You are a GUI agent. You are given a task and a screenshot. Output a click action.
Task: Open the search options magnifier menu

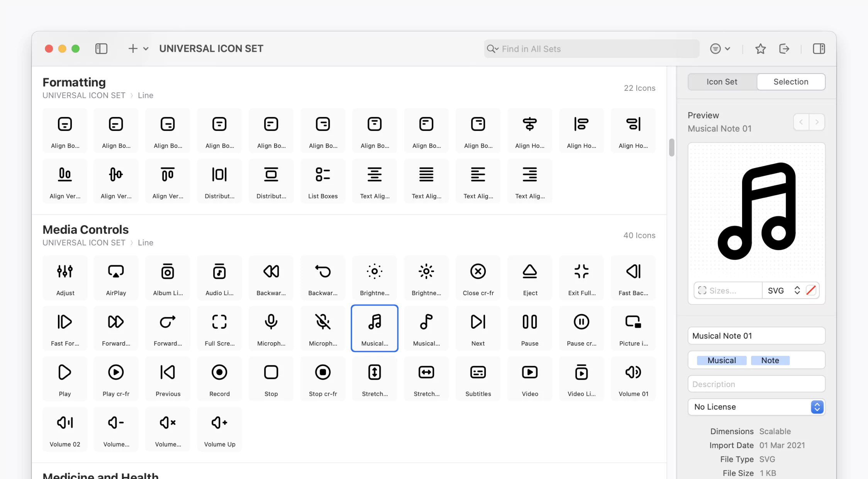coord(493,49)
